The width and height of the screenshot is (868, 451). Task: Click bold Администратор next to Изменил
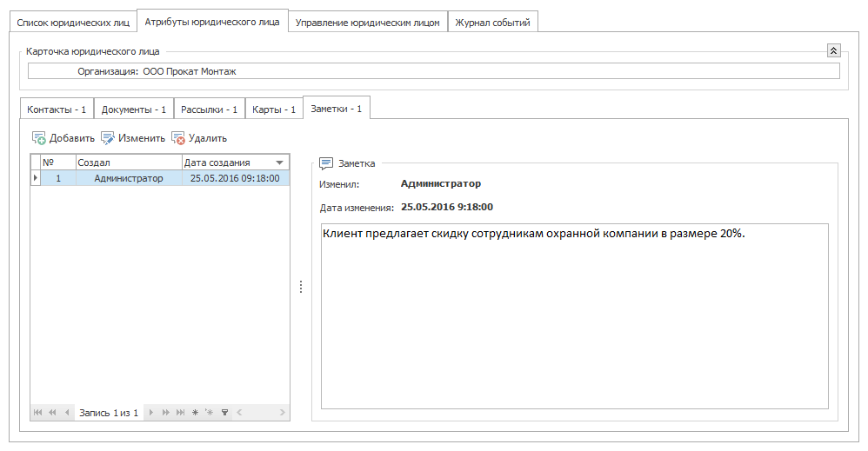click(x=441, y=183)
